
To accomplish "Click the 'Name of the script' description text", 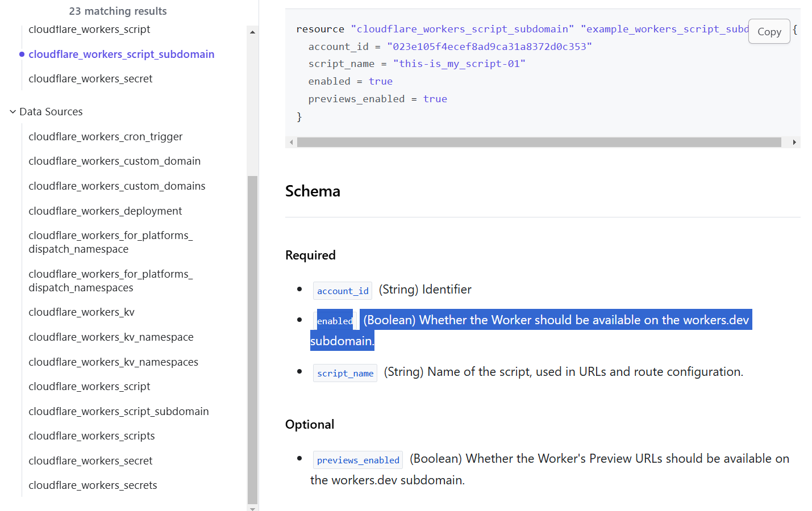I will coord(564,372).
